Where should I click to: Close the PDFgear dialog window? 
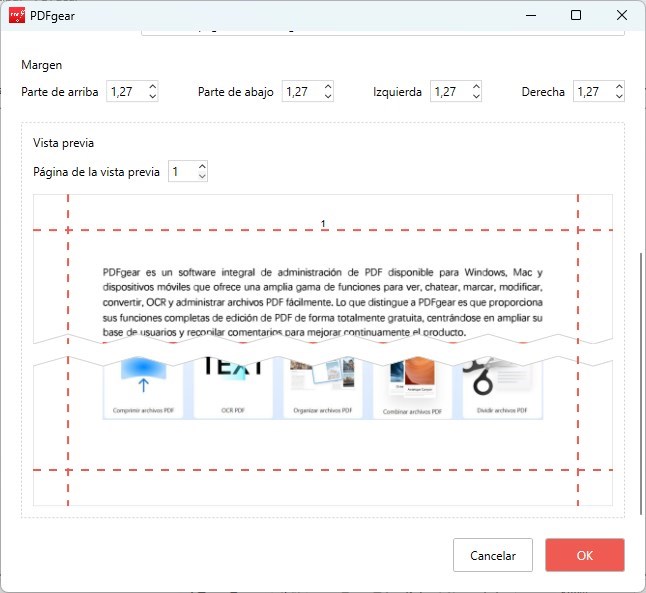pos(622,15)
